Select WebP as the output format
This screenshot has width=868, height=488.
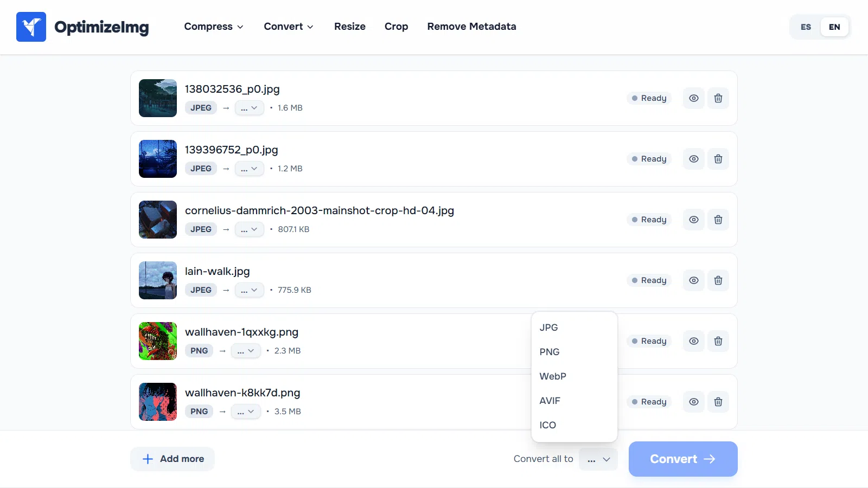pyautogui.click(x=575, y=376)
